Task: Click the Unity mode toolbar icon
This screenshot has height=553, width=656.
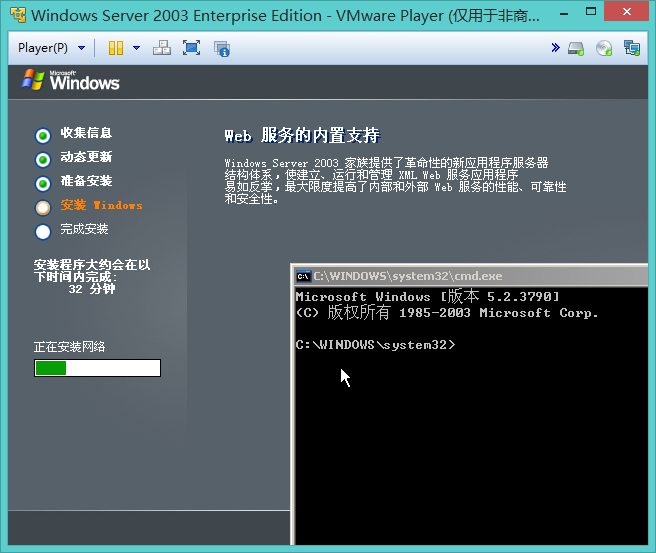Action: click(x=222, y=49)
